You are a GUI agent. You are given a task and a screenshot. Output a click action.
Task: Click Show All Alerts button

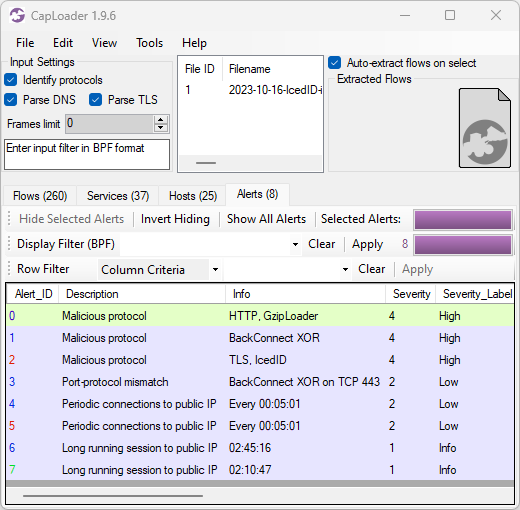click(266, 219)
